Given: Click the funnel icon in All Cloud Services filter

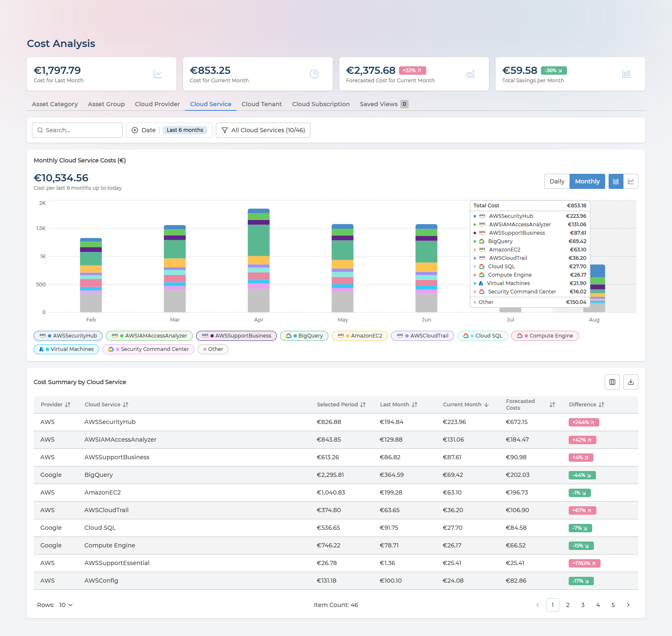Looking at the screenshot, I should pos(225,130).
